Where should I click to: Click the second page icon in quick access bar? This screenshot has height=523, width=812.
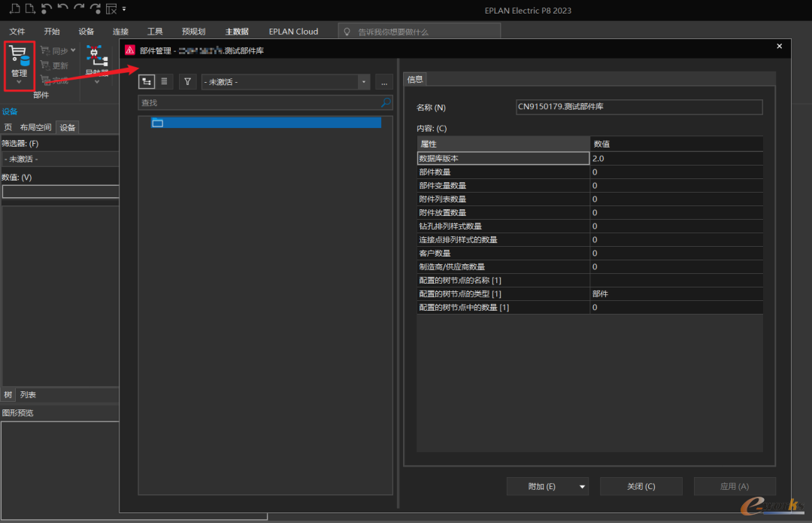pos(31,9)
